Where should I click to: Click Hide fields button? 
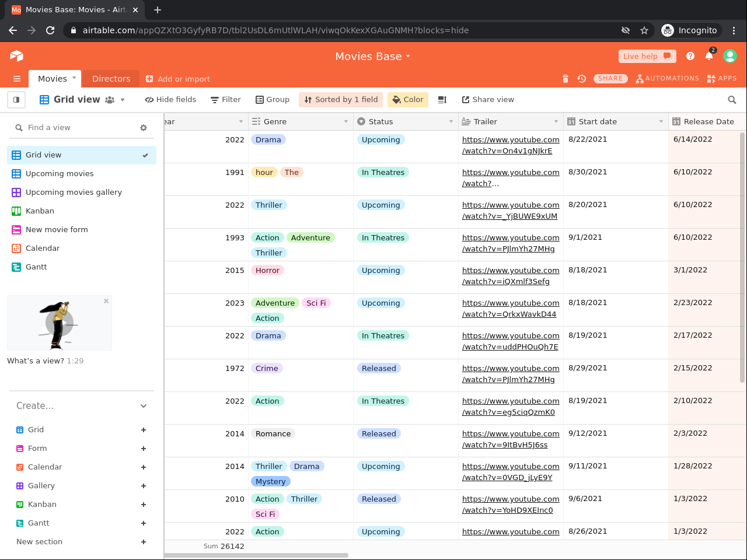point(170,100)
